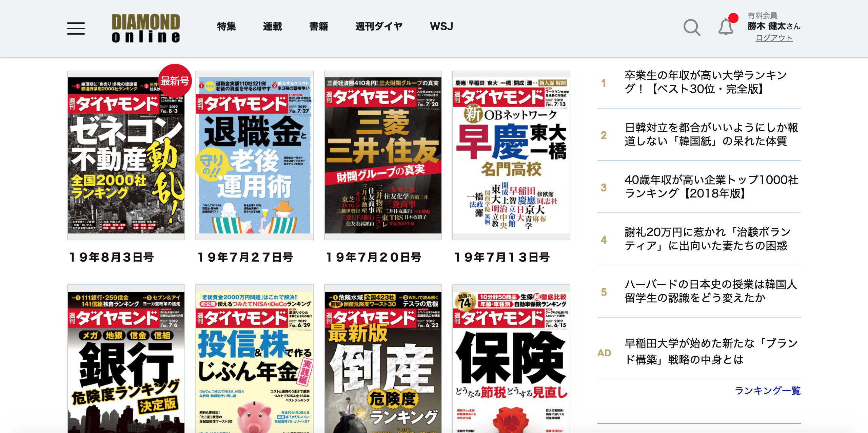
Task: Open the AD 早稲田大学 ブランド構築 article
Action: click(711, 351)
